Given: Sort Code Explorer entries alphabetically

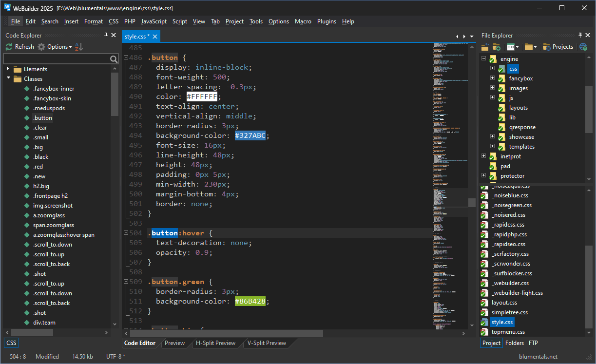Looking at the screenshot, I should click(77, 46).
